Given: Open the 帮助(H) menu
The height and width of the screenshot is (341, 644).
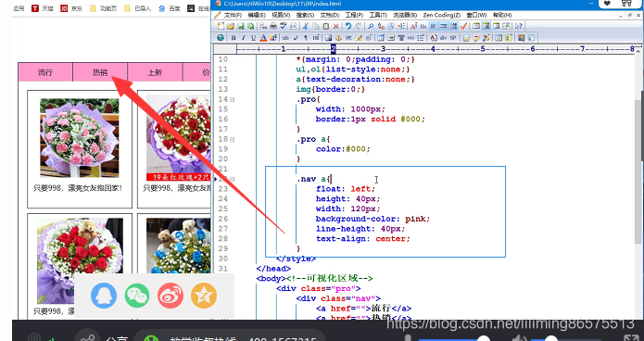Looking at the screenshot, I should coord(502,15).
